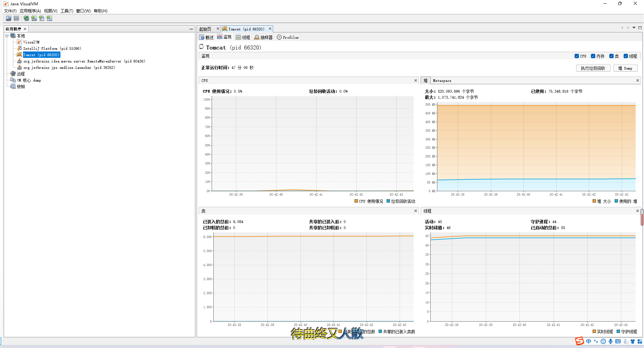Select RemoteMavenServer (pid 60436) process
Screen dimensions: 644x348
tap(84, 61)
